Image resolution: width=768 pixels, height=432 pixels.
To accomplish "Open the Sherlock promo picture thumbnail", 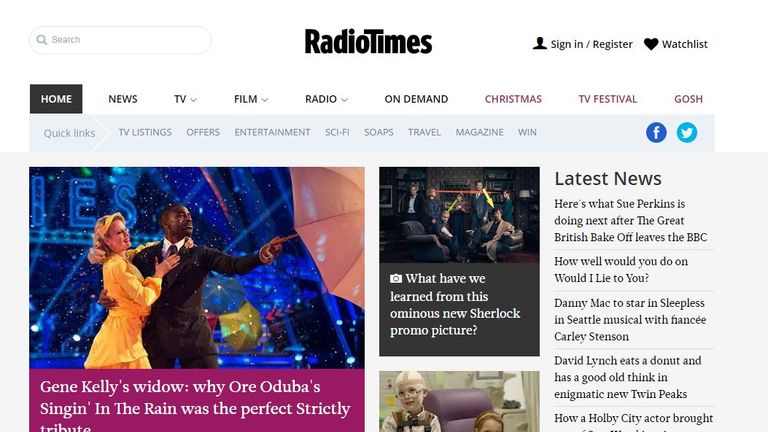I will coord(459,215).
